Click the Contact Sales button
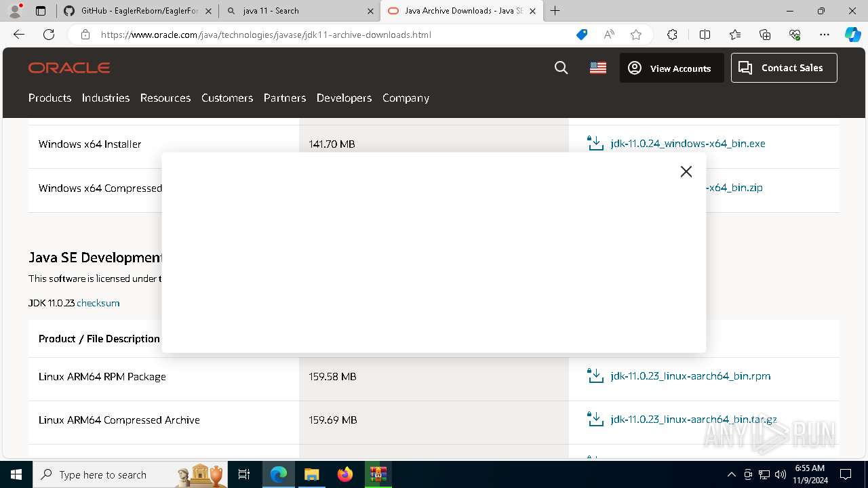The width and height of the screenshot is (868, 488). coord(784,68)
